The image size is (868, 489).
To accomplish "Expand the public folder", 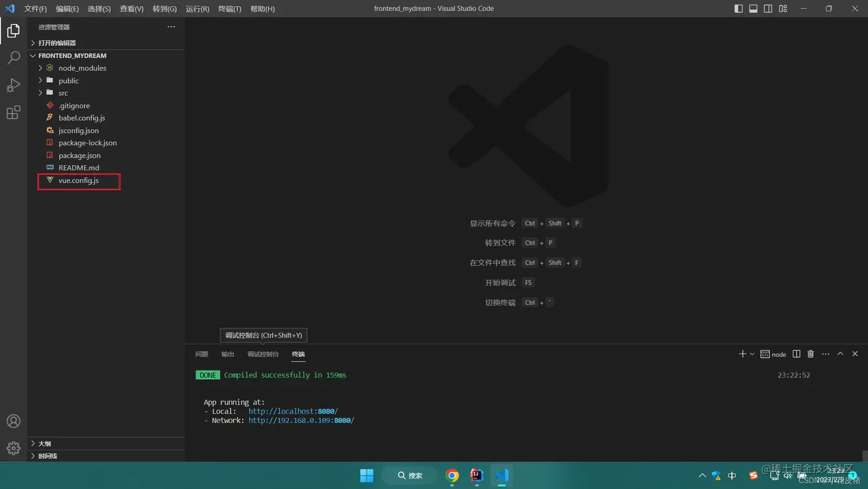I will (106, 80).
